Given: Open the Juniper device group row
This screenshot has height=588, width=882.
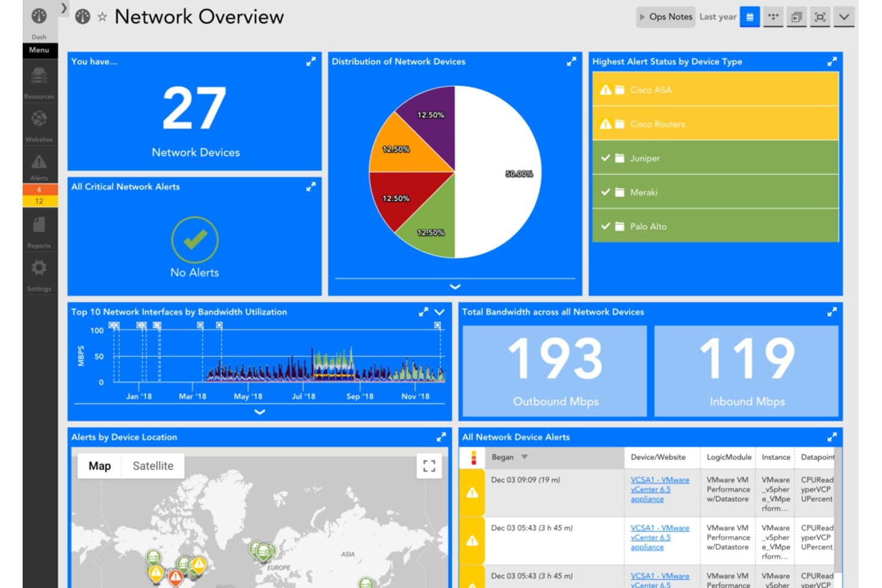Looking at the screenshot, I should point(715,158).
